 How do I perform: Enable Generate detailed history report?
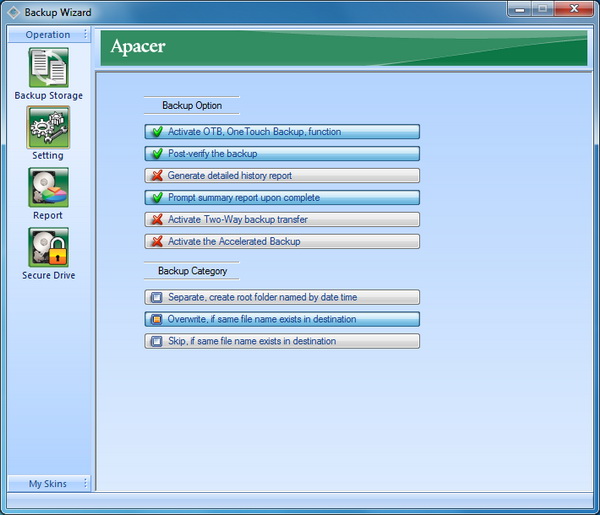coord(282,176)
